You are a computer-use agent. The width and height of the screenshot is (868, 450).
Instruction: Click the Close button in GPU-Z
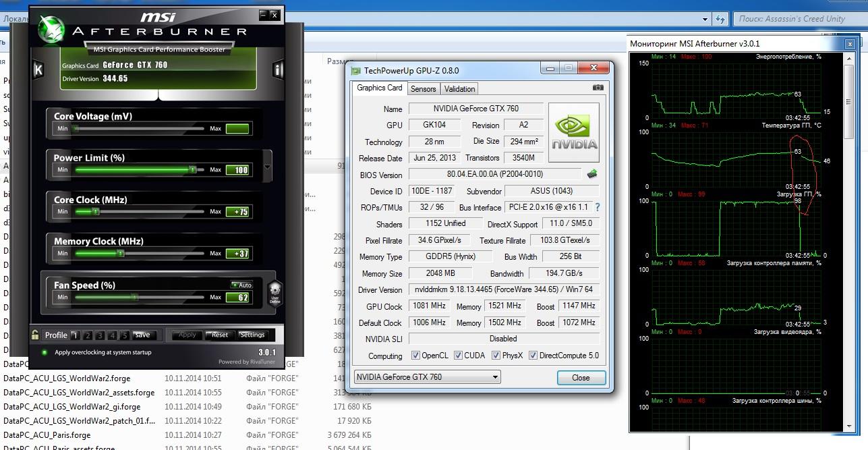(581, 377)
